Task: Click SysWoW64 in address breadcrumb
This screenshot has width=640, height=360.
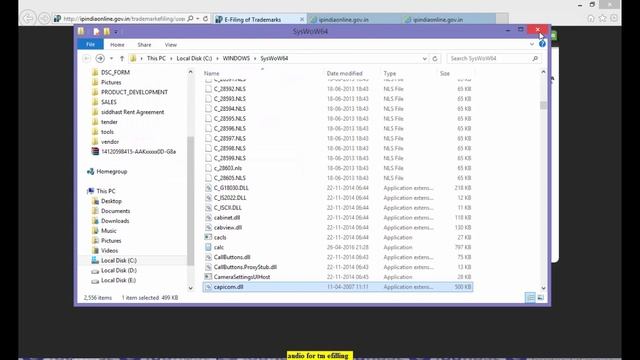Action: click(274, 58)
